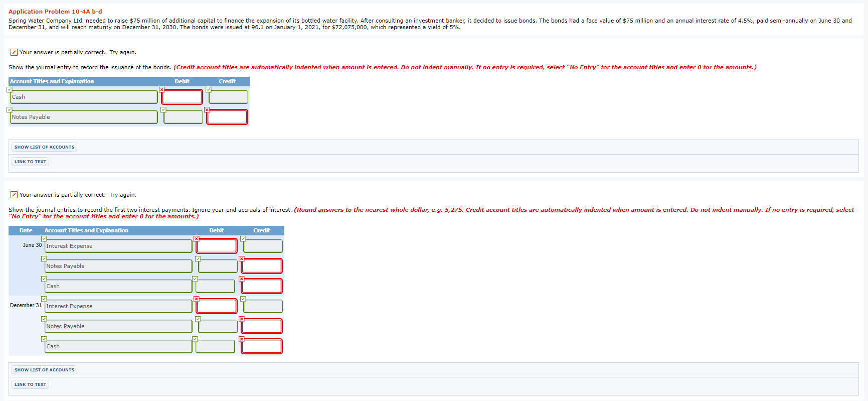Click the green check icon on issuance Cash credit
Image resolution: width=868 pixels, height=401 pixels.
208,89
